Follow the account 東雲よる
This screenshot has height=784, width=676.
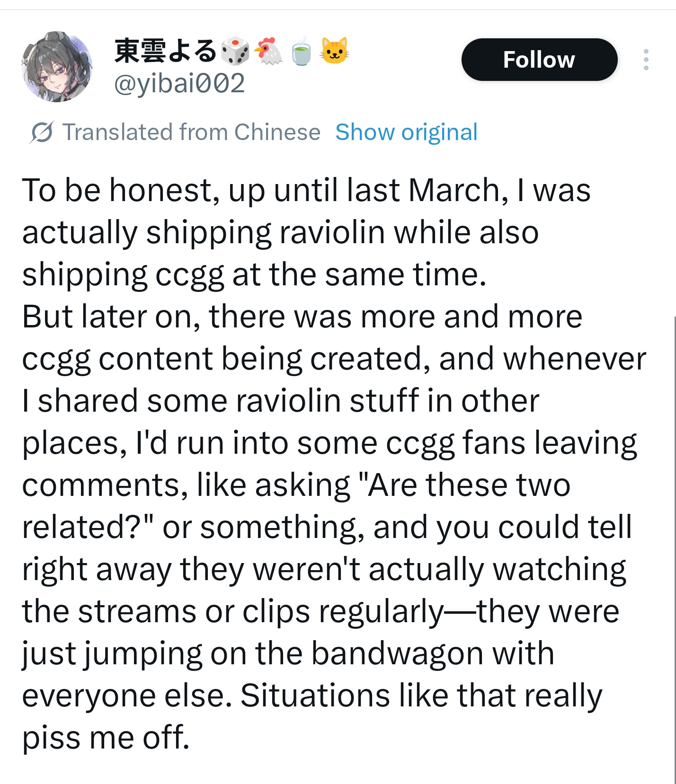click(539, 60)
